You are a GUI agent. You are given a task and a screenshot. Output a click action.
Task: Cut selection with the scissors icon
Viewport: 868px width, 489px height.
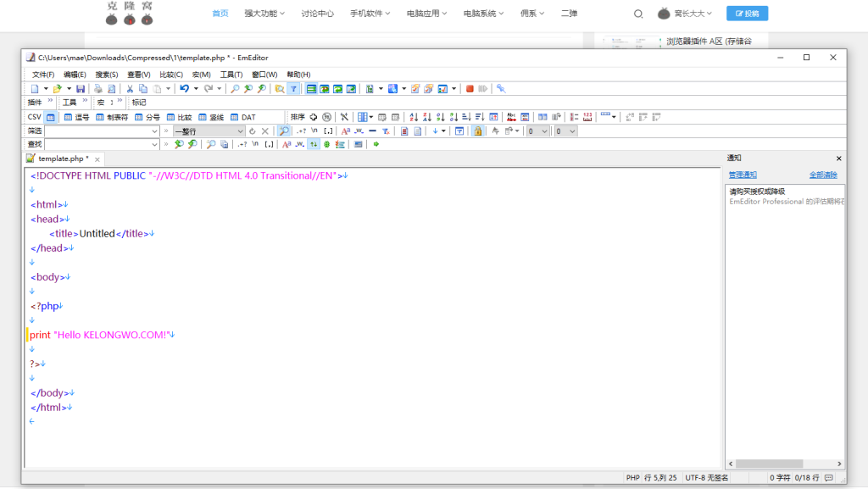coord(130,88)
